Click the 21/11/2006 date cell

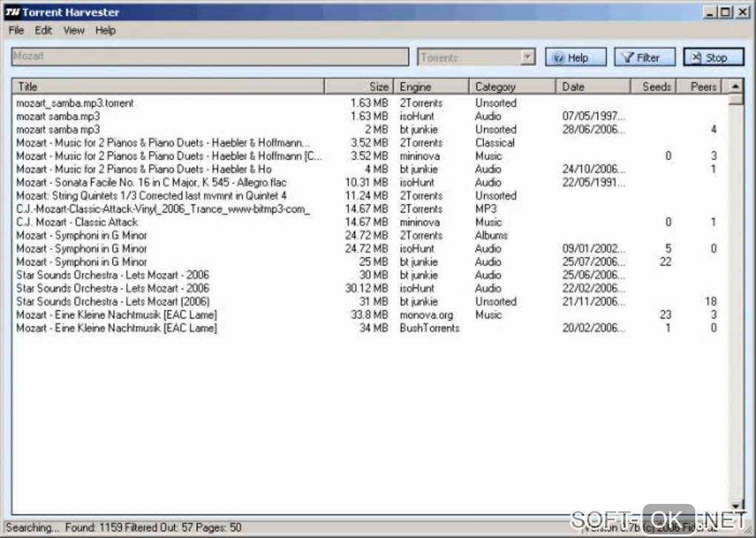[x=594, y=302]
